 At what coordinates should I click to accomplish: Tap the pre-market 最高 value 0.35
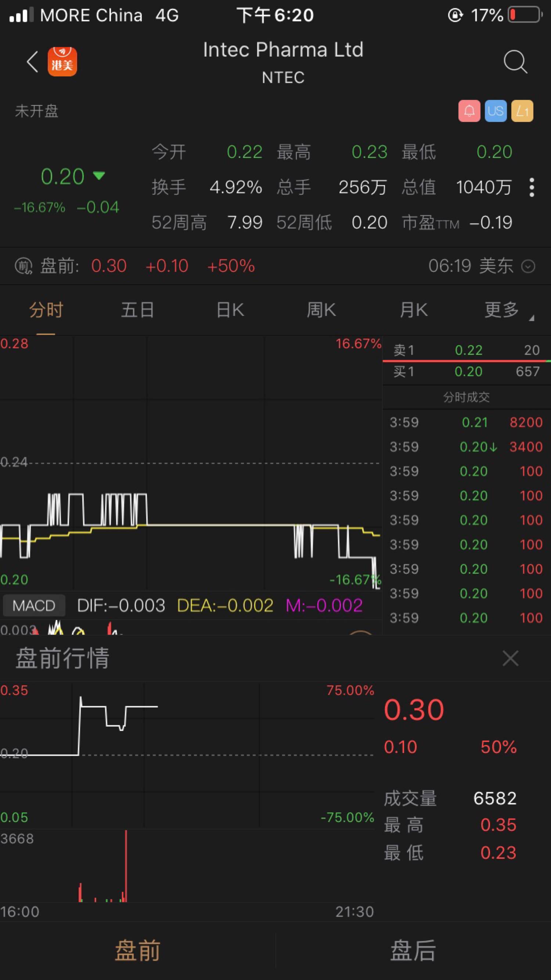[498, 825]
